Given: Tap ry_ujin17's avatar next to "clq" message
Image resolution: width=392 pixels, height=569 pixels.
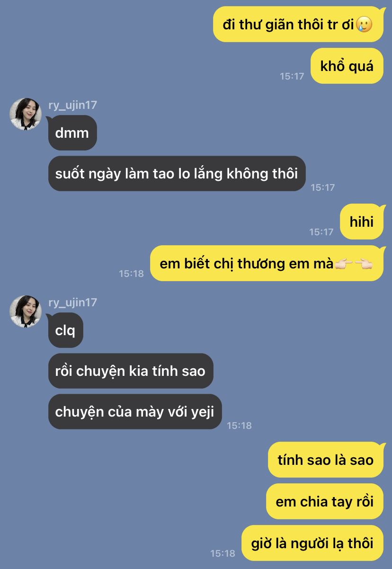Looking at the screenshot, I should 26,311.
